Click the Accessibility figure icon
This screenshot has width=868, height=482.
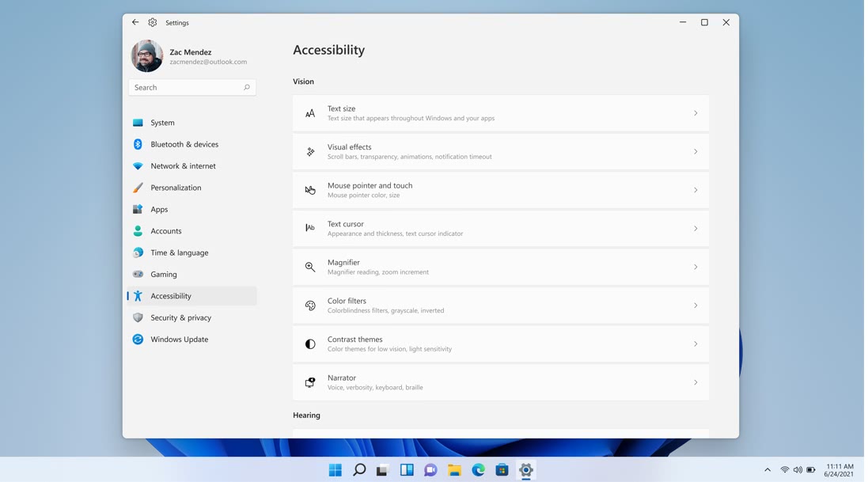pyautogui.click(x=138, y=296)
